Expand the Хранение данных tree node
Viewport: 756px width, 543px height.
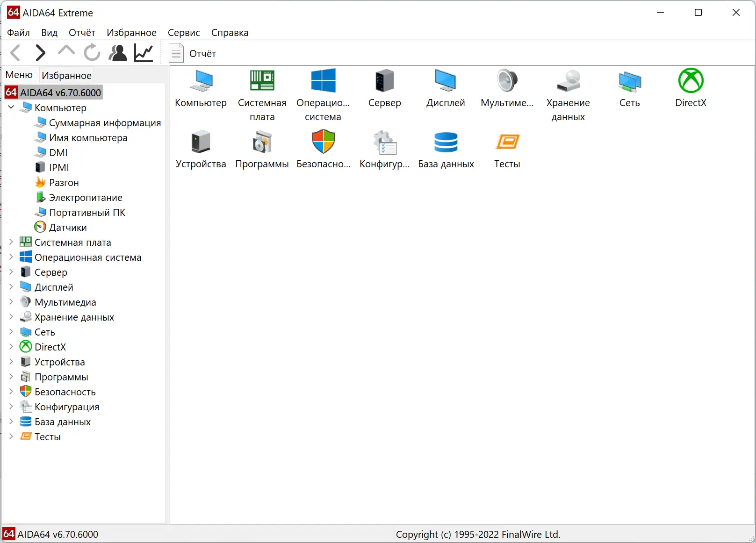pyautogui.click(x=11, y=317)
